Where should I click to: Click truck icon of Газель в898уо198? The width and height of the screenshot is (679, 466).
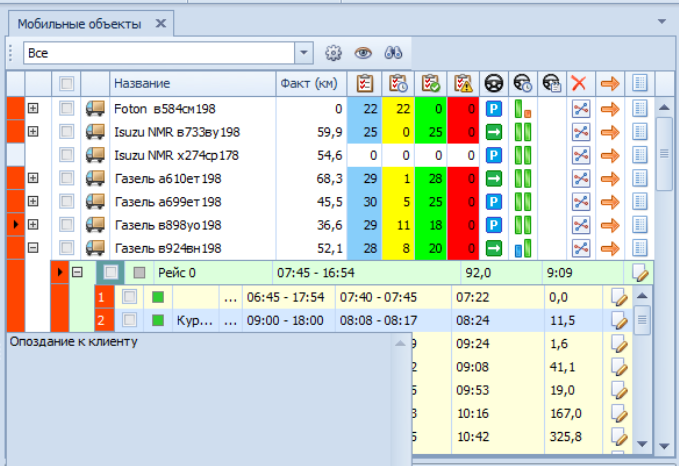(96, 225)
